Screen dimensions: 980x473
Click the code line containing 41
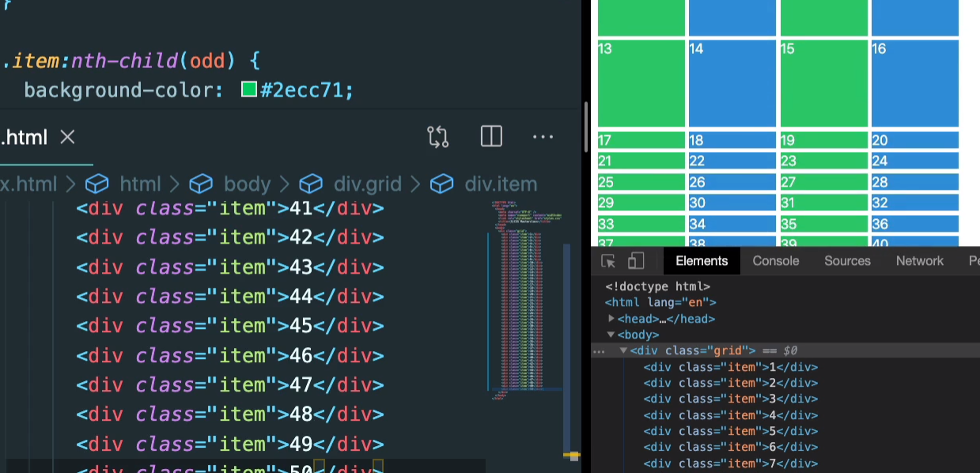229,209
